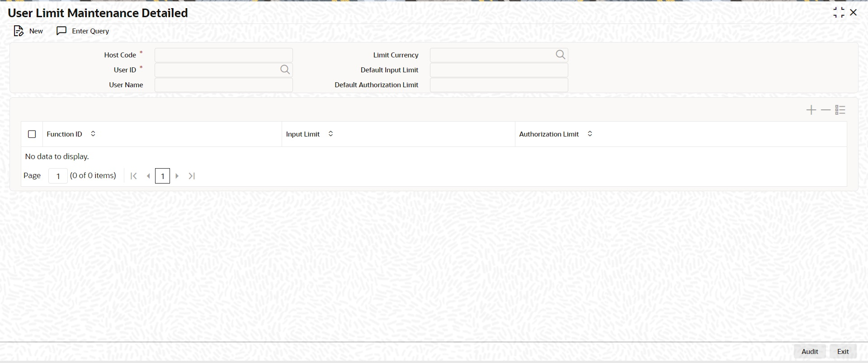This screenshot has width=868, height=363.
Task: Open Limit Currency lookup magnifier
Action: point(560,55)
